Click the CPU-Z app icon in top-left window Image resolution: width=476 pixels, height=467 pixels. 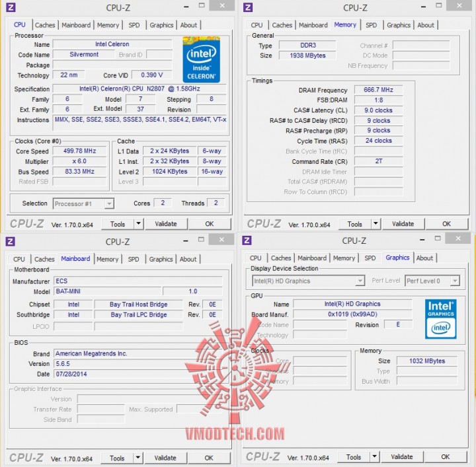tap(11, 7)
